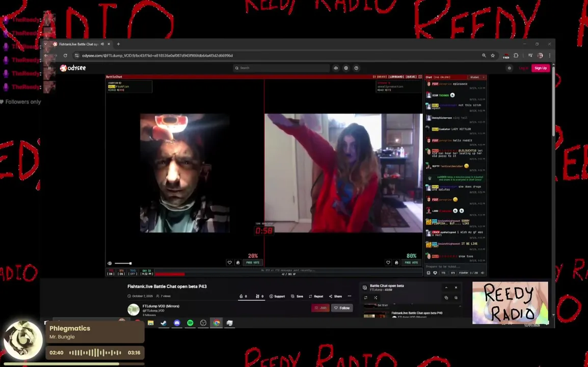
Task: Open the Odysee home logo
Action: coord(73,68)
